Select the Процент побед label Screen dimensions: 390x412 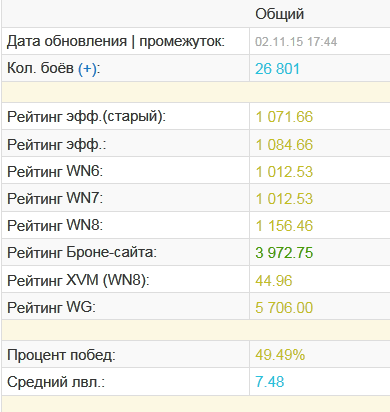pyautogui.click(x=61, y=355)
